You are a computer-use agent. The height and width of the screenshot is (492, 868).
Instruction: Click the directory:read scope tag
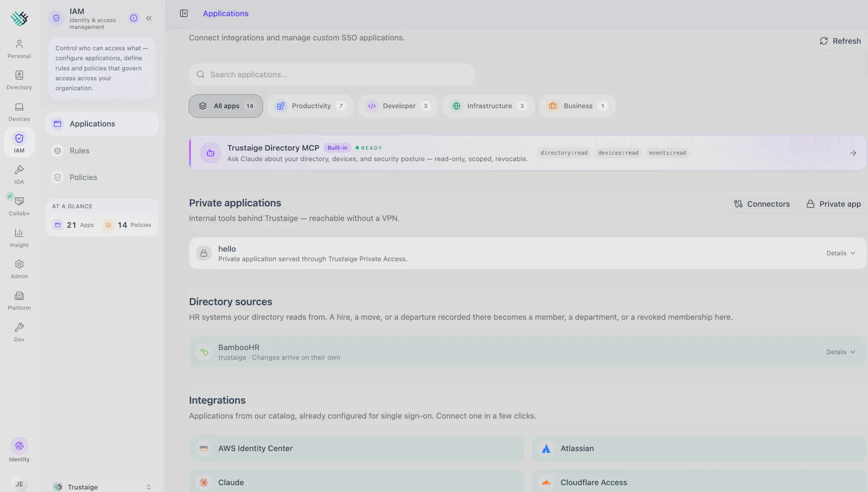point(564,153)
